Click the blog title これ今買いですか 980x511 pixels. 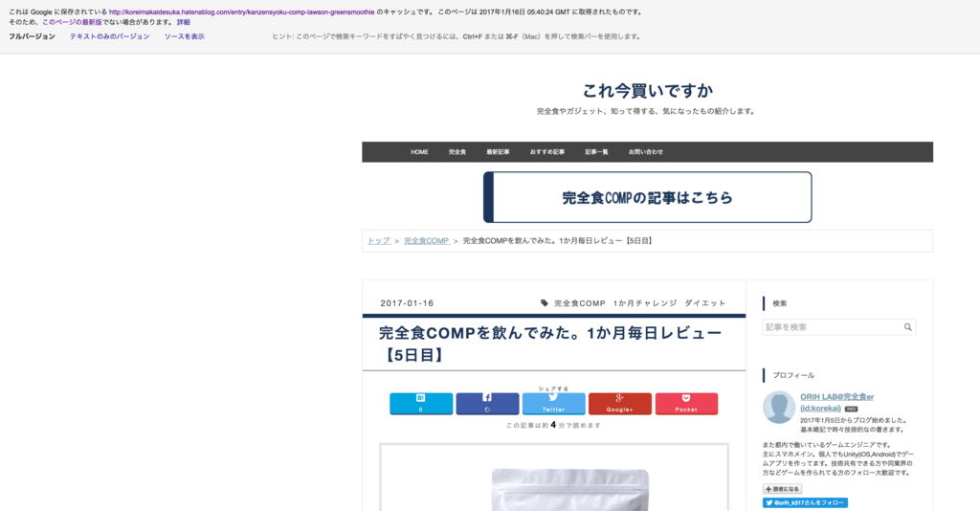(648, 91)
